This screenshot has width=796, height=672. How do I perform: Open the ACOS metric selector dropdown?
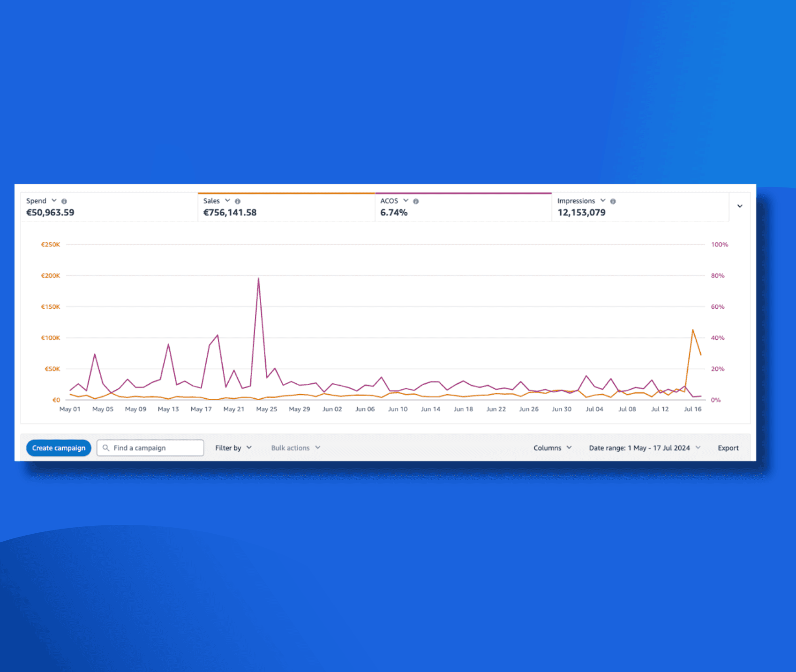[x=406, y=201]
